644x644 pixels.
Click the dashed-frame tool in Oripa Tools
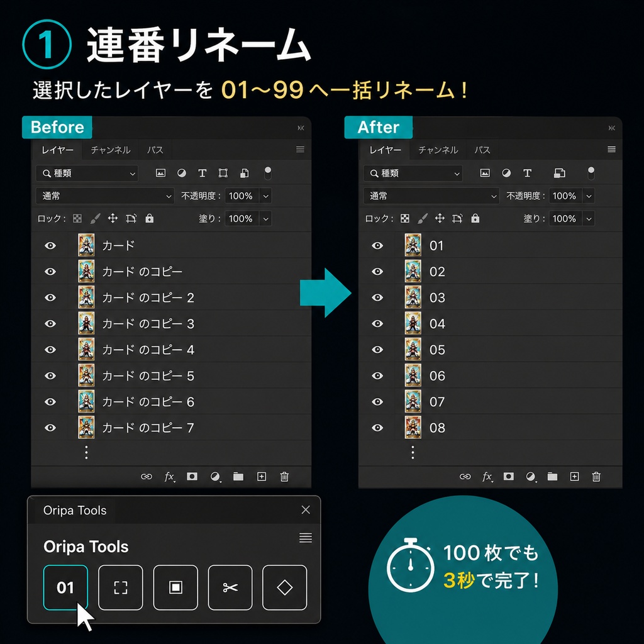[x=120, y=587]
